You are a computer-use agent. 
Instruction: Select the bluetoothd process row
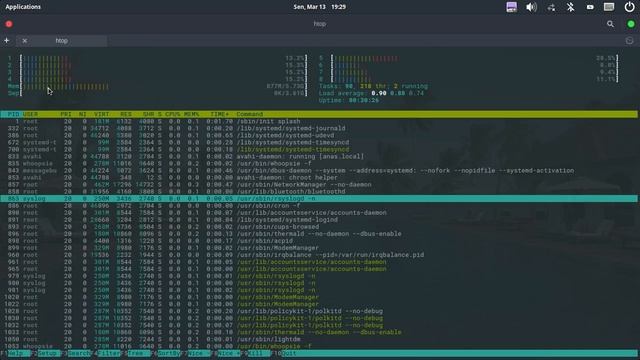pyautogui.click(x=319, y=191)
